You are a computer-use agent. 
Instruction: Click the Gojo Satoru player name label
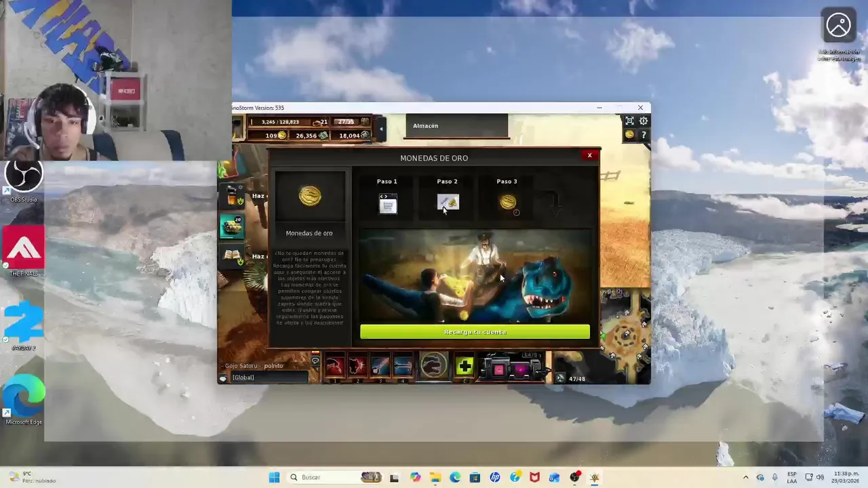pos(241,366)
